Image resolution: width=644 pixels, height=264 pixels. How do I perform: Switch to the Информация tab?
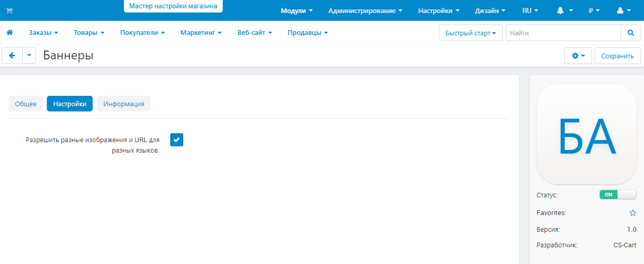(x=124, y=104)
